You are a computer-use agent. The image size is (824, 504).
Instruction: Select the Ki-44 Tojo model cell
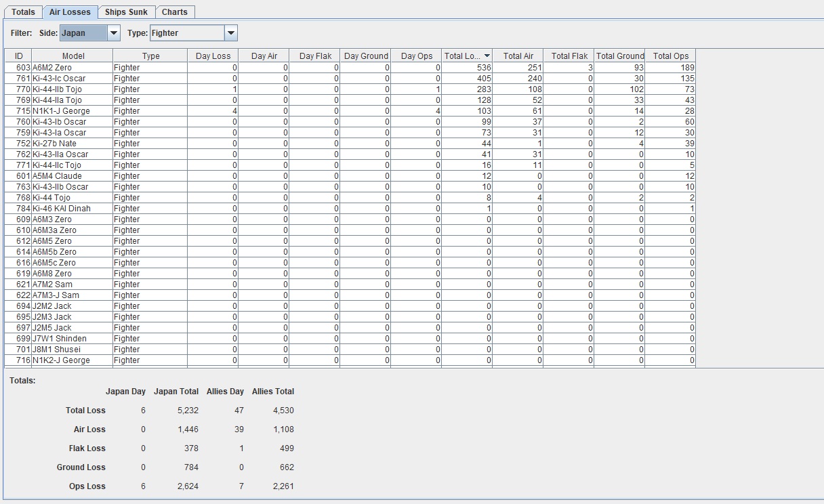tap(73, 198)
